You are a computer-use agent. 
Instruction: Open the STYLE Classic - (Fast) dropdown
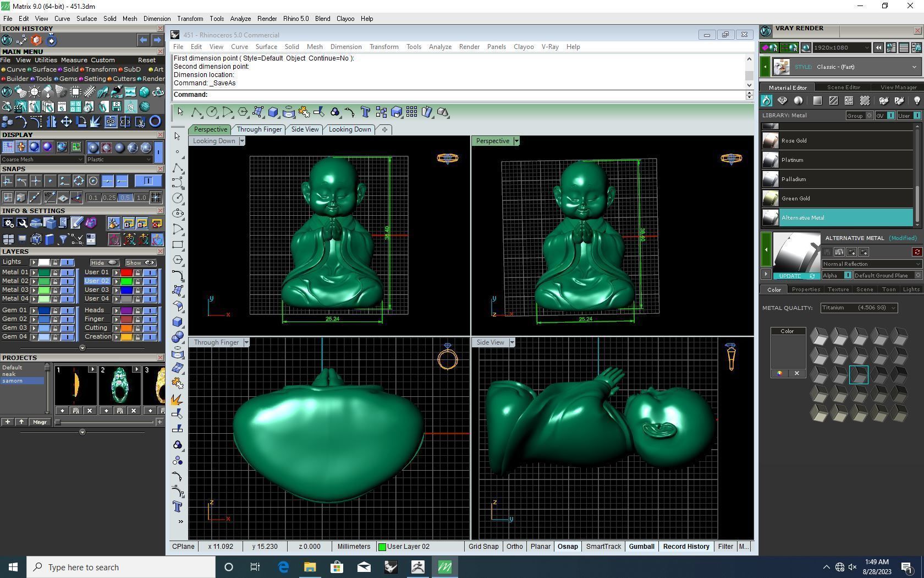pyautogui.click(x=846, y=67)
